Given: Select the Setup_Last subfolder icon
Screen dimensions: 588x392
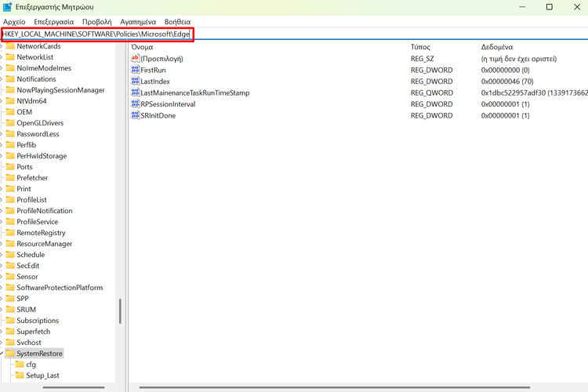Looking at the screenshot, I should tap(20, 375).
